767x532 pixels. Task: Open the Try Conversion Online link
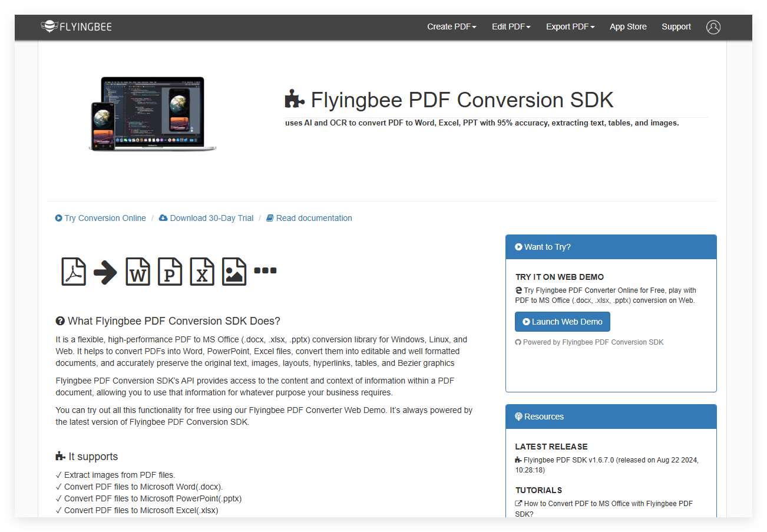coord(105,218)
